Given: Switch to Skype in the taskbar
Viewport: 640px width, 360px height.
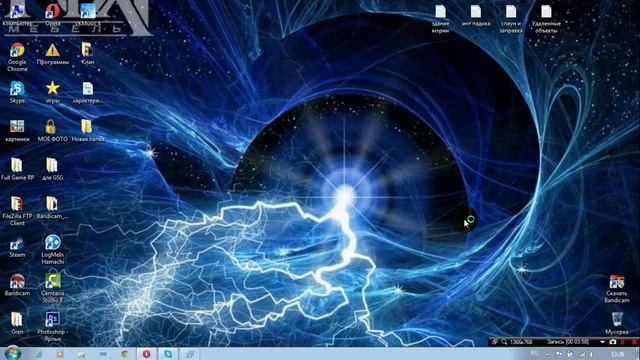Looking at the screenshot, I should pos(168,354).
